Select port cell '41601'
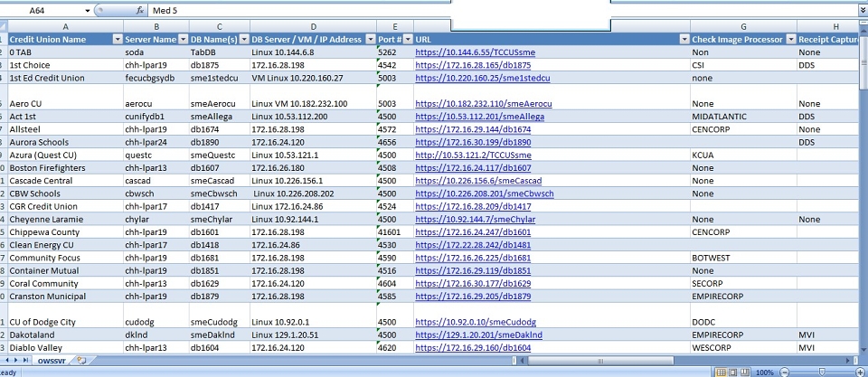 pyautogui.click(x=395, y=232)
